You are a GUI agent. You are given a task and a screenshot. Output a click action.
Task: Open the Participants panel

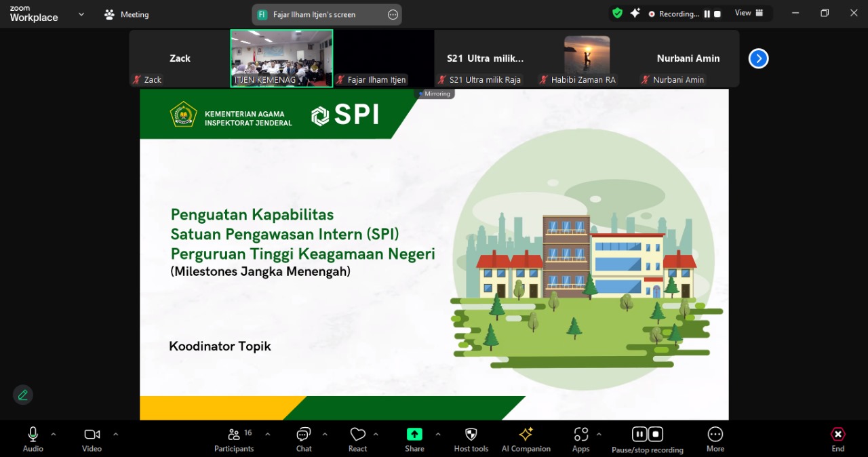[234, 439]
